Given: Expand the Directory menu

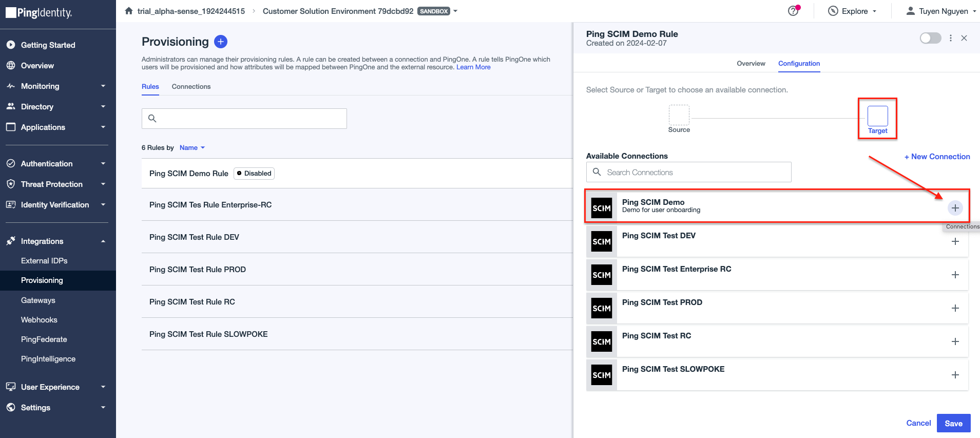Looking at the screenshot, I should [103, 106].
